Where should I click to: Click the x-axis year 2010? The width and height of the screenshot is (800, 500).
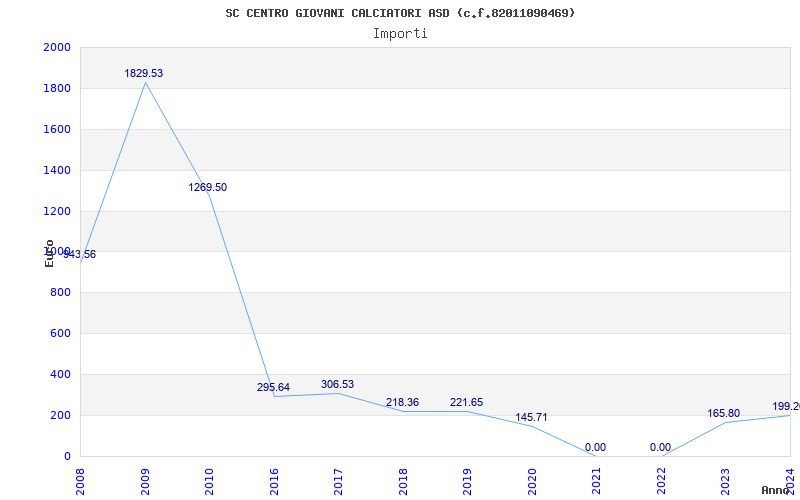click(x=210, y=482)
